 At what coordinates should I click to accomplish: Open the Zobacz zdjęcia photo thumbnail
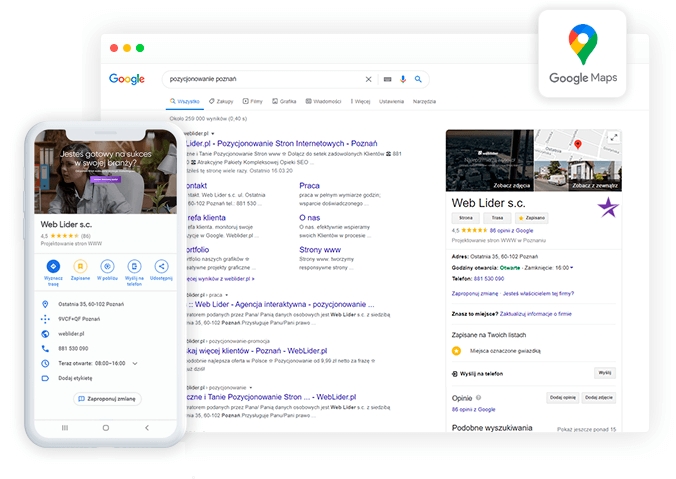point(490,160)
